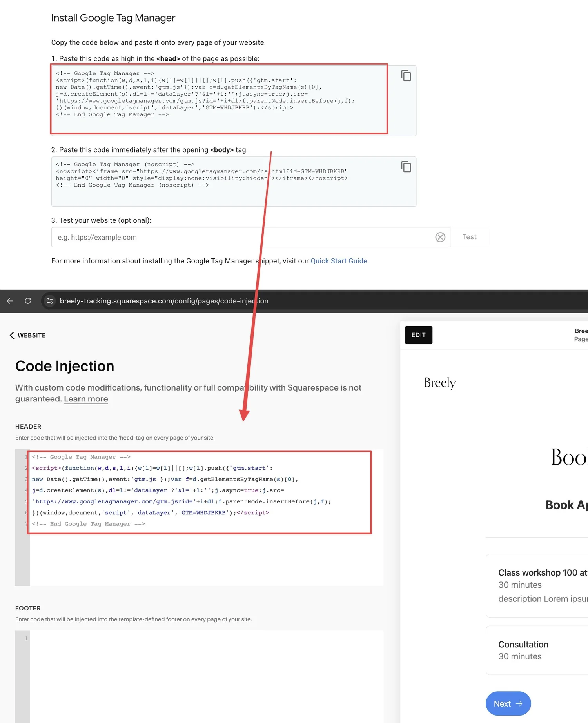Select the Consultation 30 minutes card
This screenshot has width=588, height=723.
click(x=537, y=650)
